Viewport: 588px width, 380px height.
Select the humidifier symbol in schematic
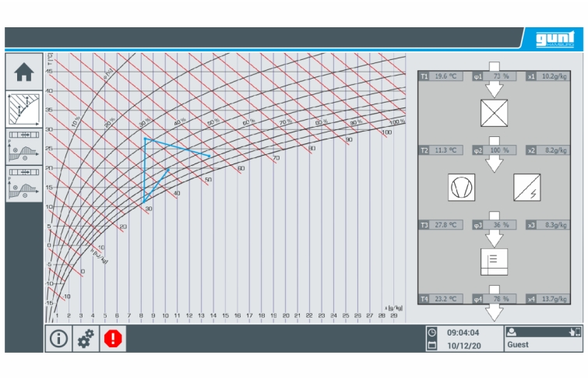(x=494, y=262)
